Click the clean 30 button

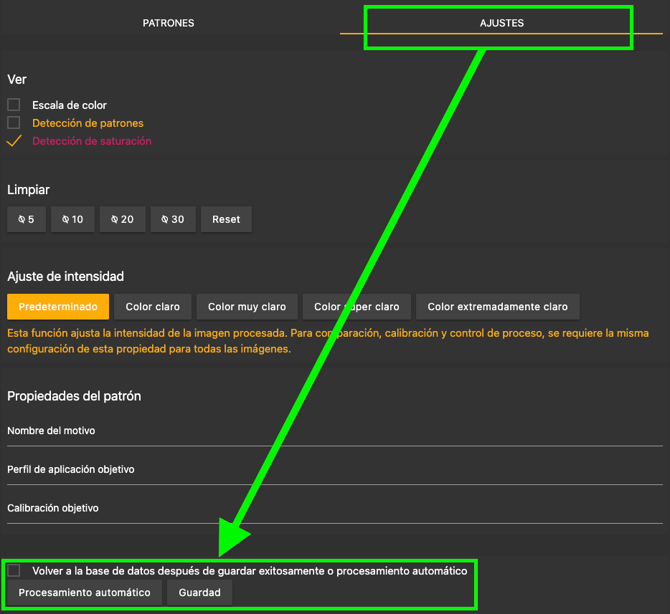click(x=173, y=219)
